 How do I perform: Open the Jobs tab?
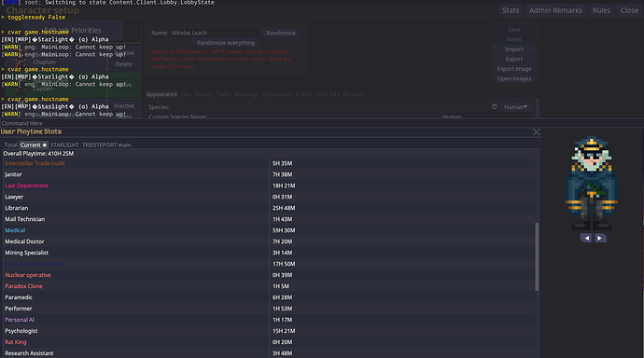coord(186,94)
